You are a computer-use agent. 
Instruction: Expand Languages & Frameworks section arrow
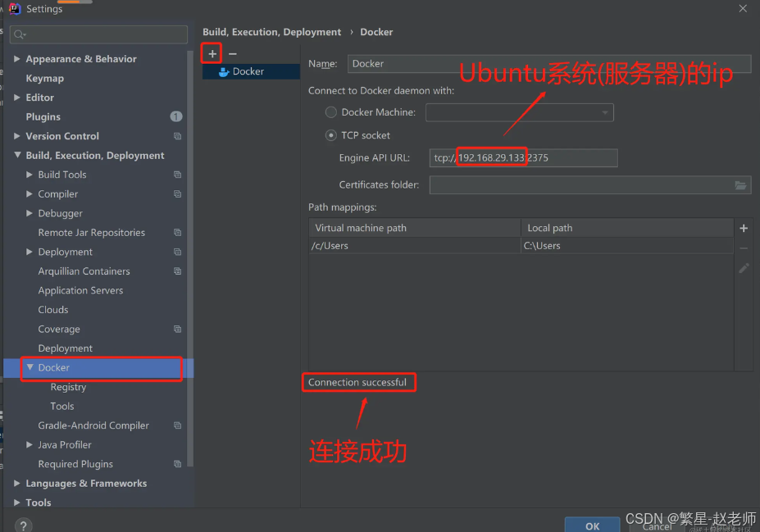17,483
